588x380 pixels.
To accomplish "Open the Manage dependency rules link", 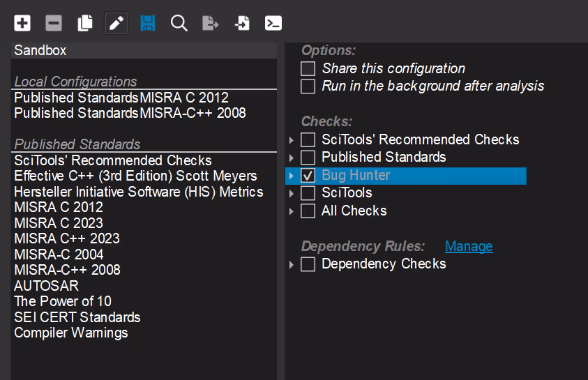I will pyautogui.click(x=469, y=246).
